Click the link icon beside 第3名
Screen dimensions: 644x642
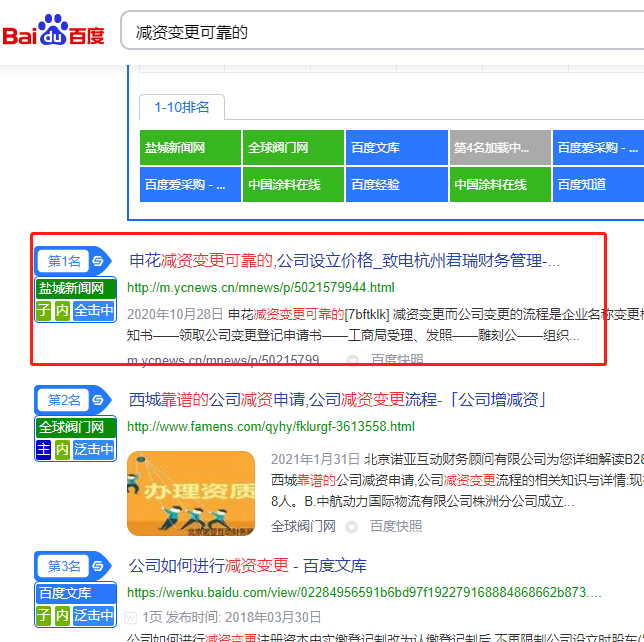pos(98,566)
